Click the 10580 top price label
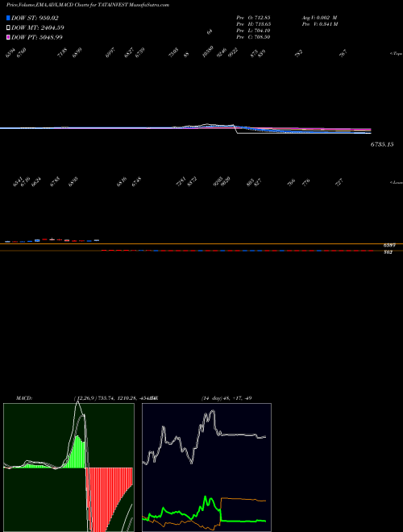The height and width of the screenshot is (532, 403). pyautogui.click(x=208, y=52)
